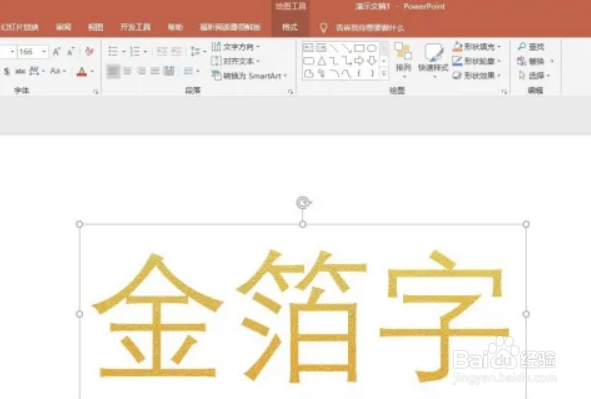Toggle distributed alignment button

pyautogui.click(x=169, y=71)
